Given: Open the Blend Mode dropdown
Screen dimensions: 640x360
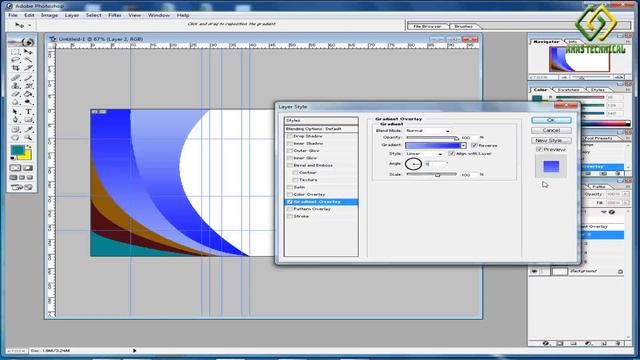Looking at the screenshot, I should [428, 131].
